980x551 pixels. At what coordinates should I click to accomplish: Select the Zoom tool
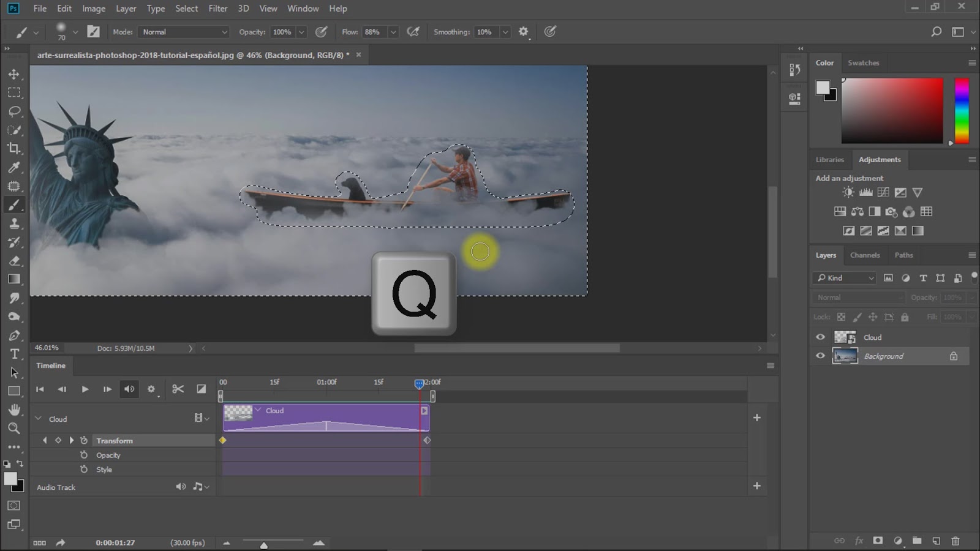[x=13, y=428]
